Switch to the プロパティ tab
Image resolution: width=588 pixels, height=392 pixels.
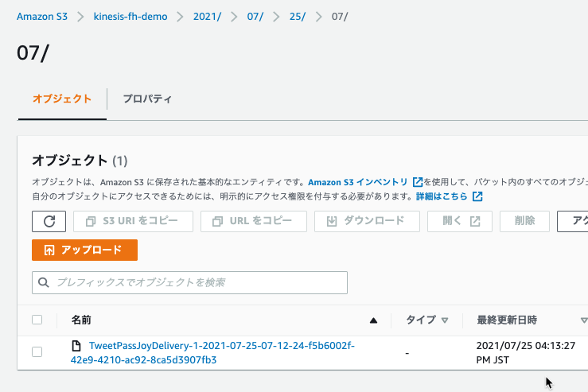click(x=147, y=99)
